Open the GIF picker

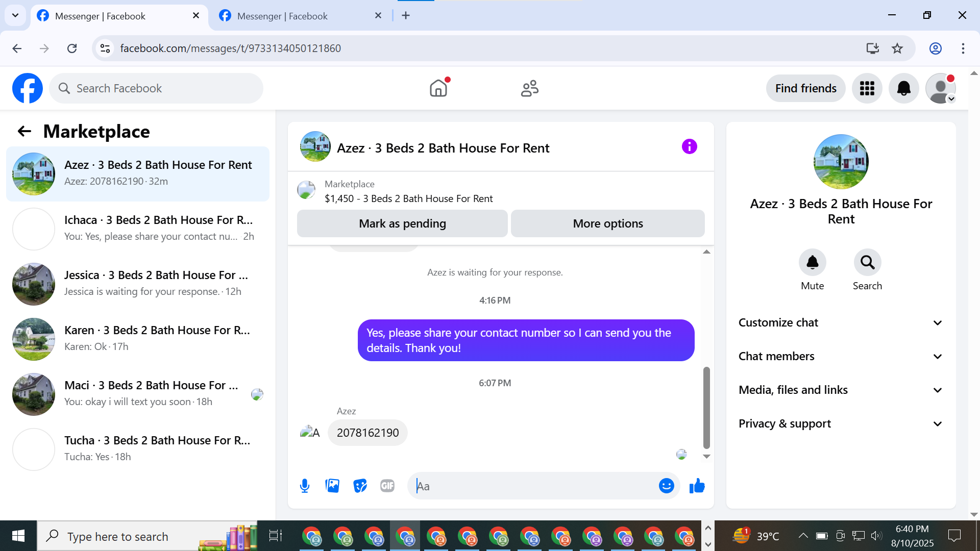(387, 486)
